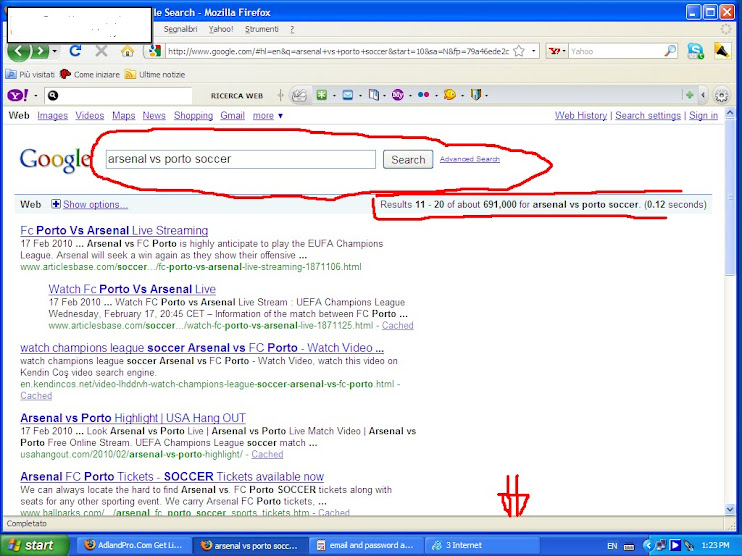Viewport: 742px width, 556px height.
Task: Open Cached link for usahangout.com result
Action: (x=267, y=454)
